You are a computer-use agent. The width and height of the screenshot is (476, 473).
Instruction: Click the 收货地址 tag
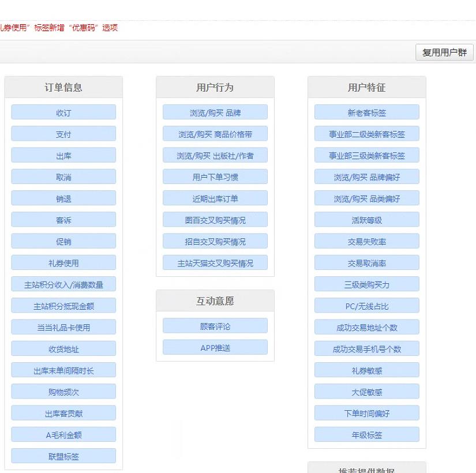[63, 348]
